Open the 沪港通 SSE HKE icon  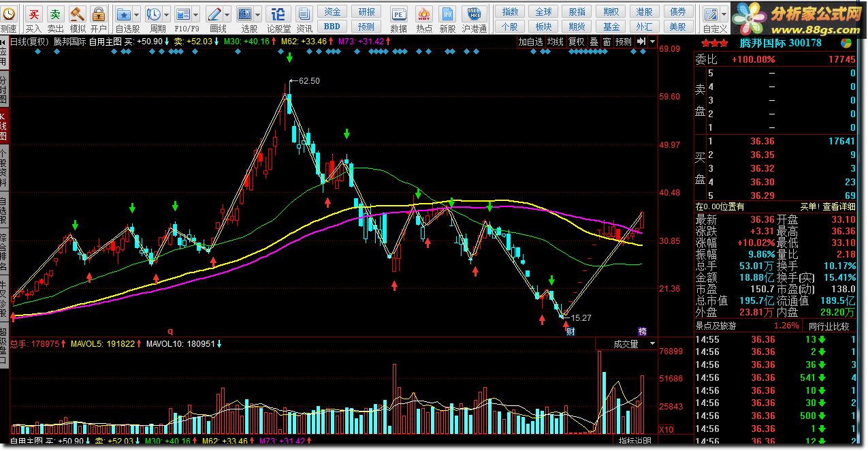474,14
